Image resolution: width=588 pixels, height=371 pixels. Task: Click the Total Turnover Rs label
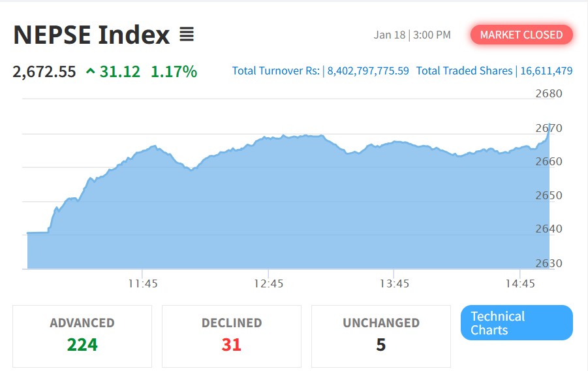point(276,71)
